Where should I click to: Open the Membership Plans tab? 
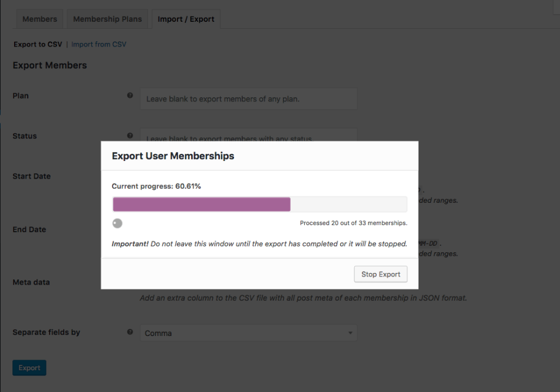[107, 18]
